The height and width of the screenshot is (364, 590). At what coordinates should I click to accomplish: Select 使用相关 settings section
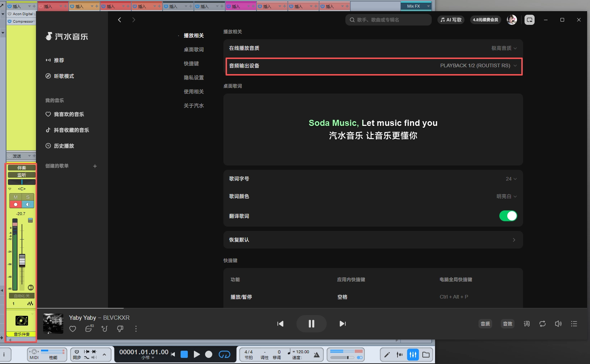tap(194, 92)
